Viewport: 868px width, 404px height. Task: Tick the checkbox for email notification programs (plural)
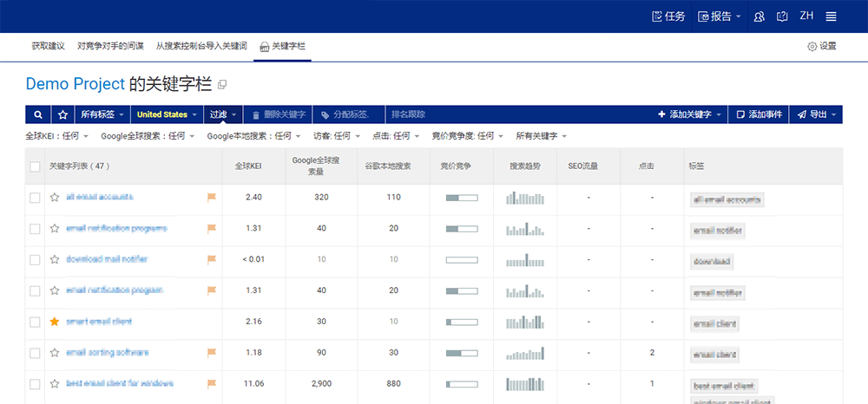35,229
